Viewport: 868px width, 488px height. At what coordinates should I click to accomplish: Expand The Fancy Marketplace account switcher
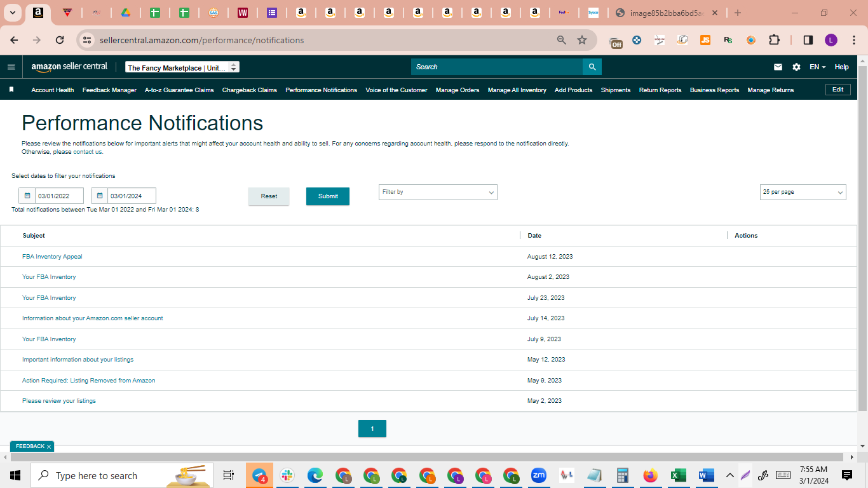coord(182,67)
